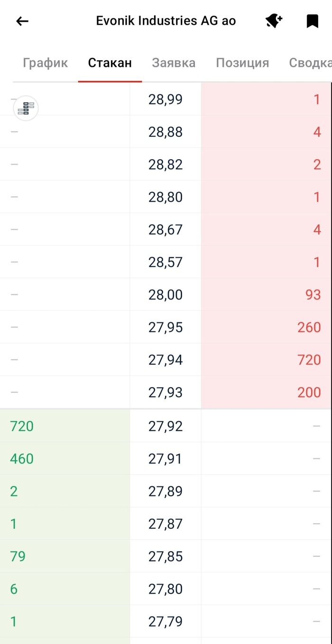The height and width of the screenshot is (644, 332).
Task: Show the Сводка tab
Action: click(x=309, y=63)
